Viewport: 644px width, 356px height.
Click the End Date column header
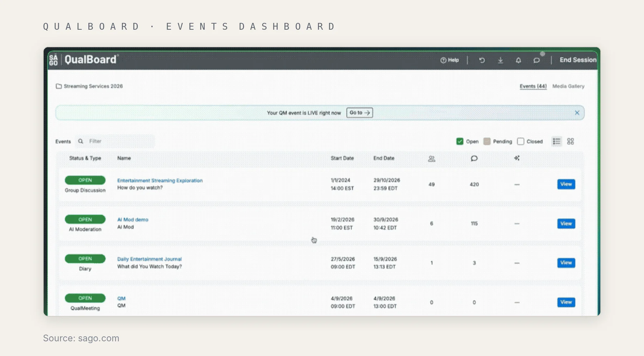[384, 158]
